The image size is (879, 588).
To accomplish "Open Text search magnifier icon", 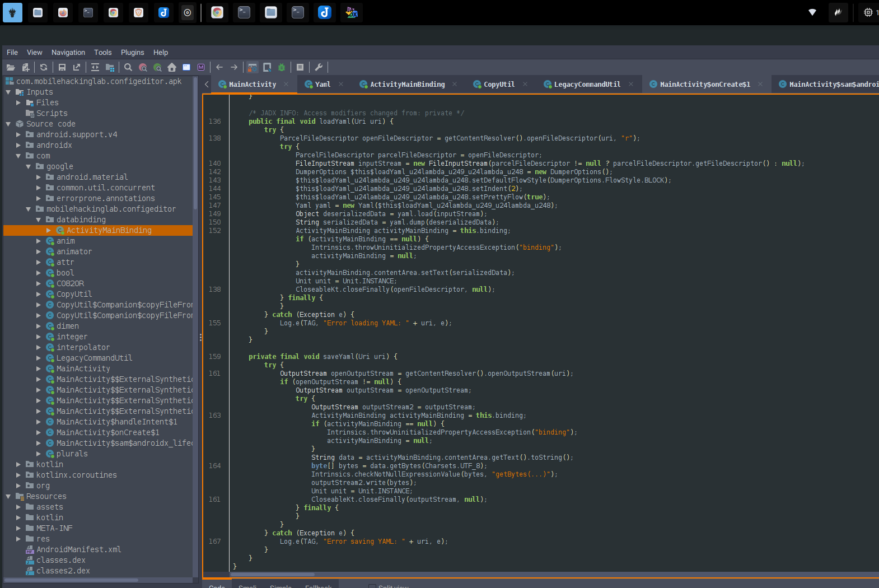I will coord(128,67).
